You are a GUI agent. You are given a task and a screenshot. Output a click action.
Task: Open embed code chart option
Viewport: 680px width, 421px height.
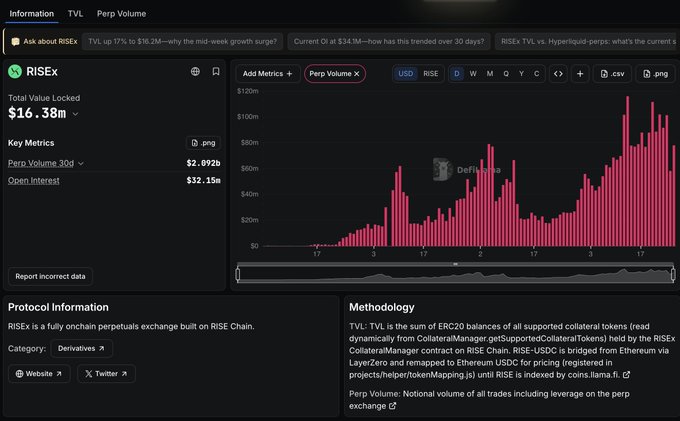558,74
